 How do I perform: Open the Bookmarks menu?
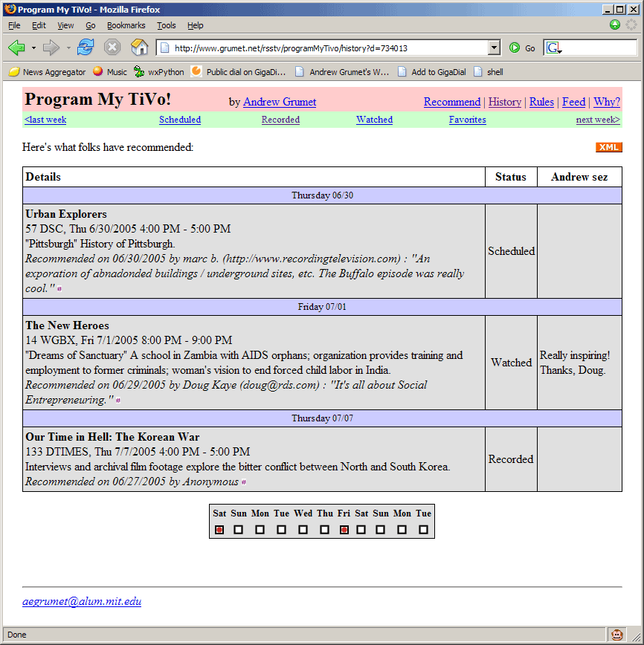tap(126, 25)
